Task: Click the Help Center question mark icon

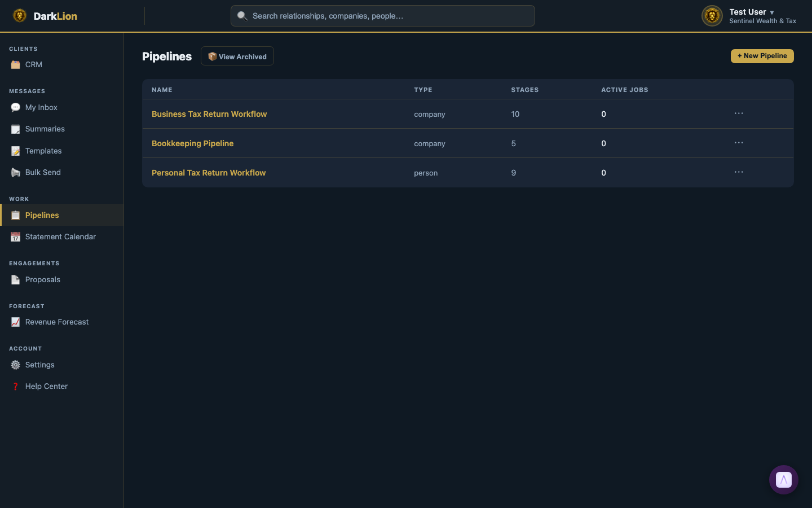Action: (15, 387)
